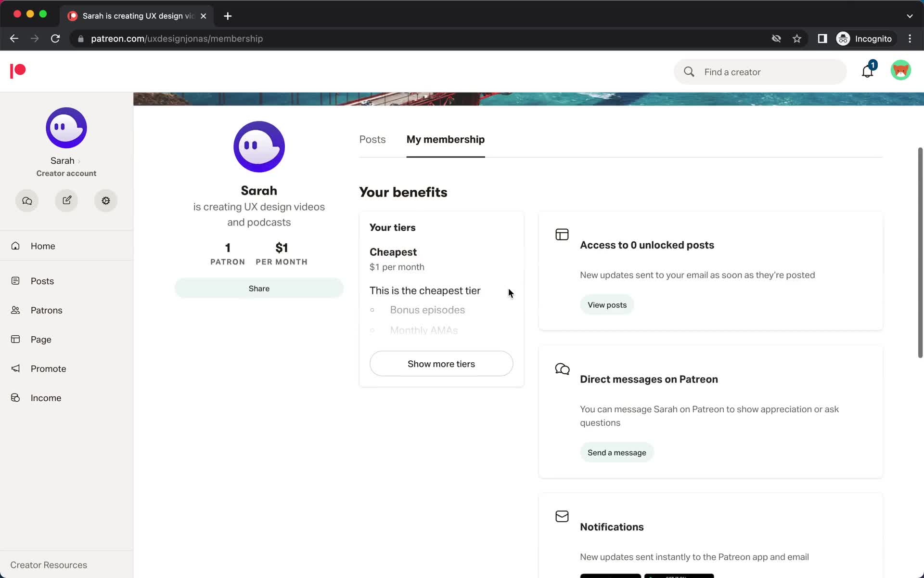Click the Share button
The height and width of the screenshot is (578, 924).
pos(259,288)
